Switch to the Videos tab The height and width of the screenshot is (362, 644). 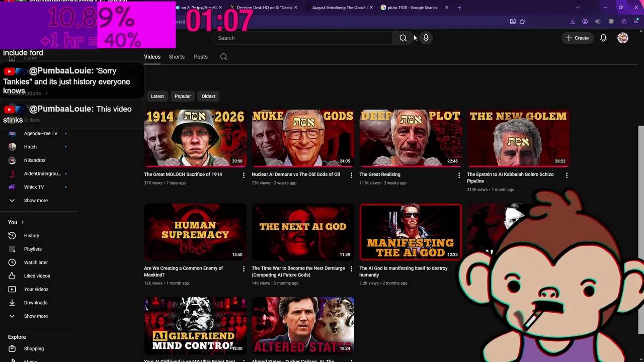(152, 57)
